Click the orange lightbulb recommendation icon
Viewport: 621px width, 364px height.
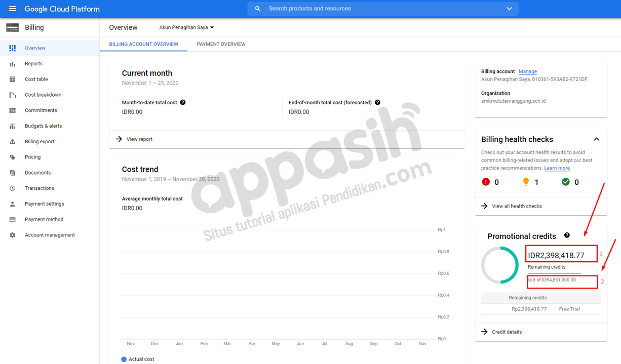[x=526, y=182]
